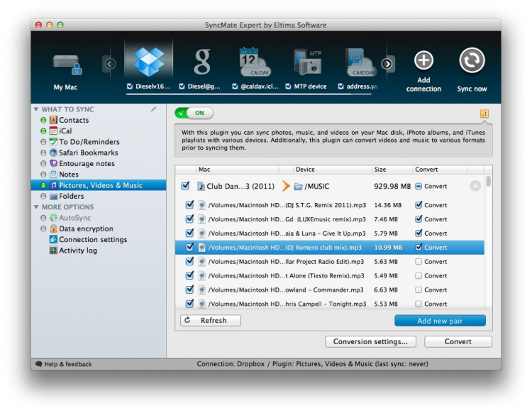Open Connection settings option
Image resolution: width=532 pixels, height=413 pixels.
pos(93,240)
